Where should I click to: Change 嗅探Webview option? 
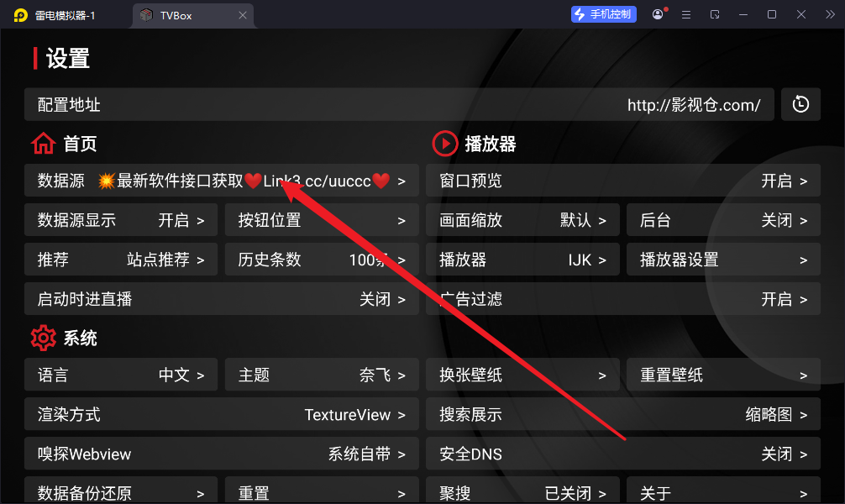coord(222,454)
